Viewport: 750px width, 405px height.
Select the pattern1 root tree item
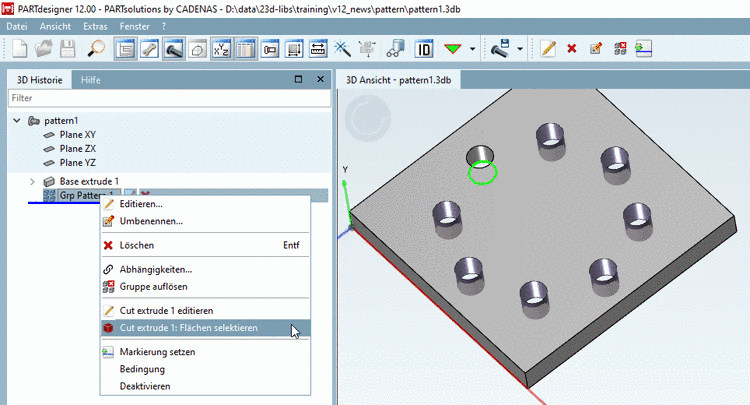(x=61, y=120)
